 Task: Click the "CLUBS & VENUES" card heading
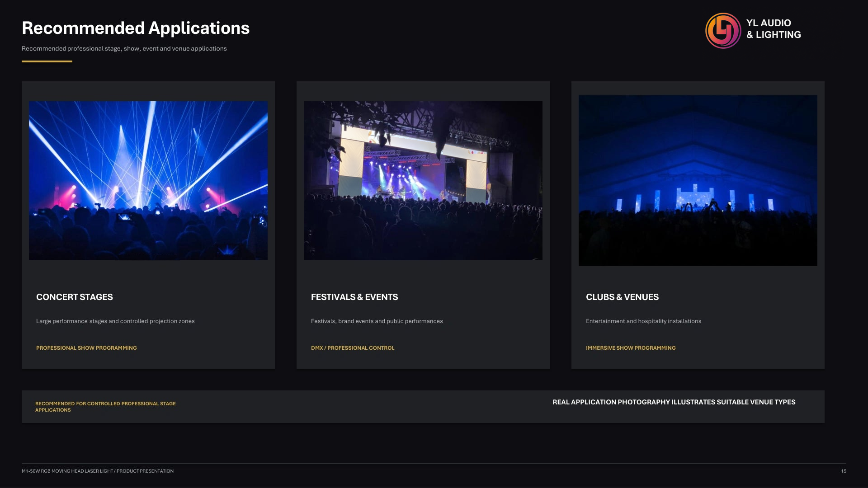(622, 297)
